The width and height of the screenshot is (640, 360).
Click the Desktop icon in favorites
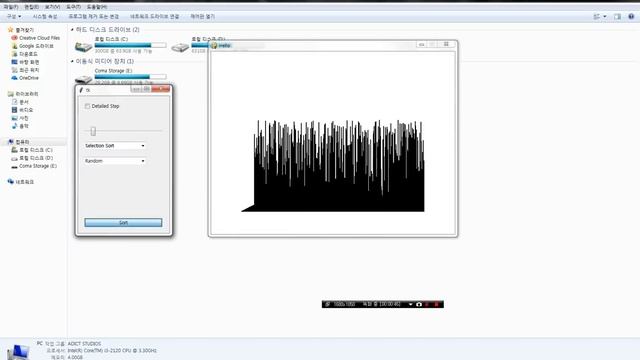tap(14, 62)
